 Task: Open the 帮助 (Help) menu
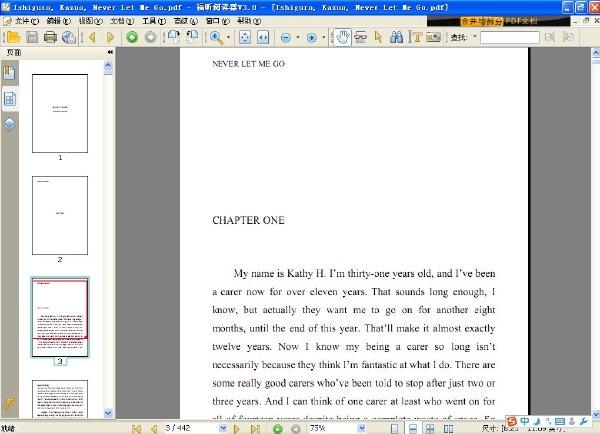(249, 21)
